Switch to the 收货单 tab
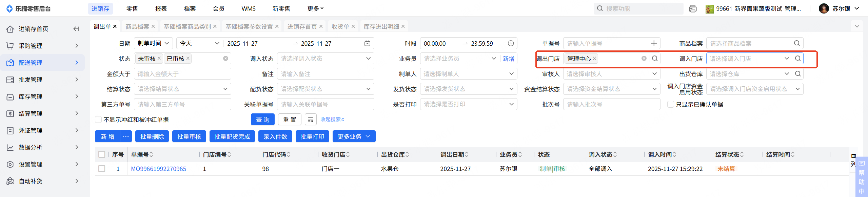 [x=340, y=26]
